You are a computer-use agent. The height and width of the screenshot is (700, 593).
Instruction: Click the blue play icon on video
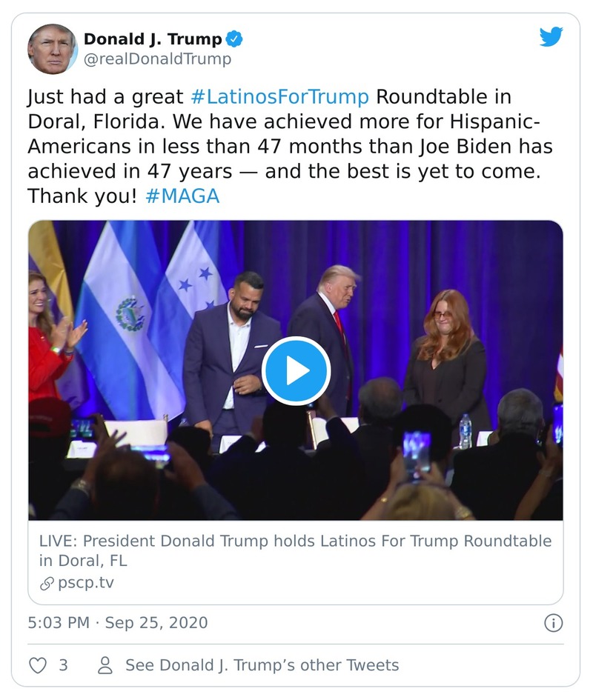click(296, 369)
